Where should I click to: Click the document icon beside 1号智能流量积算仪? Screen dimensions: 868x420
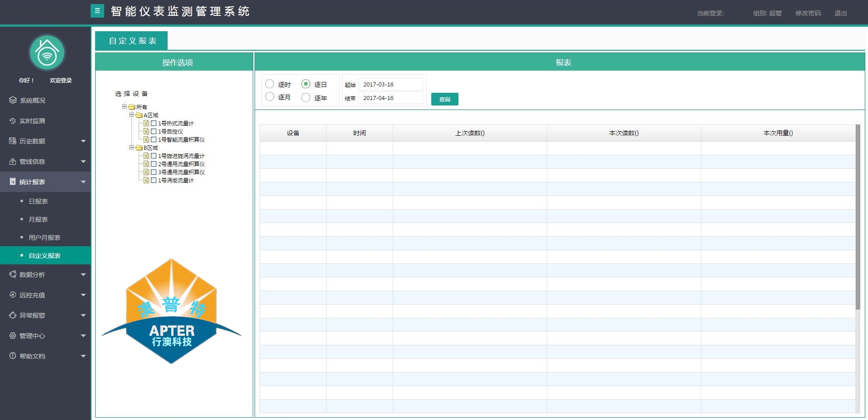146,139
